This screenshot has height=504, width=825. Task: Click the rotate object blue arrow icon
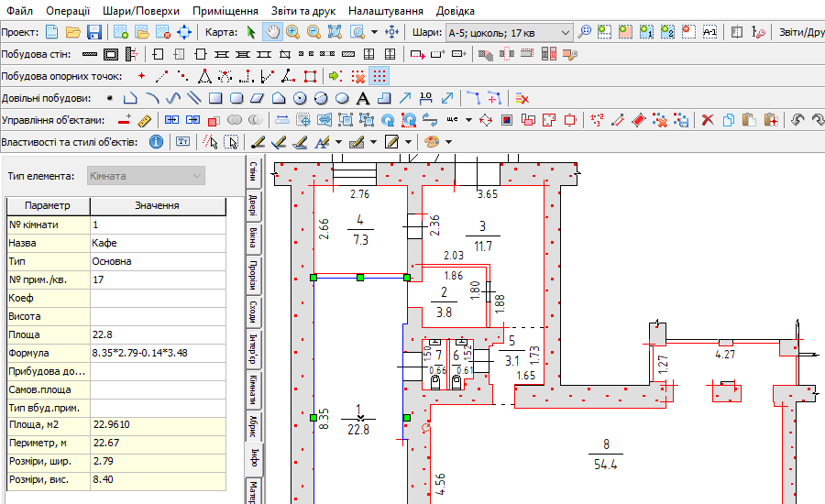pos(388,120)
